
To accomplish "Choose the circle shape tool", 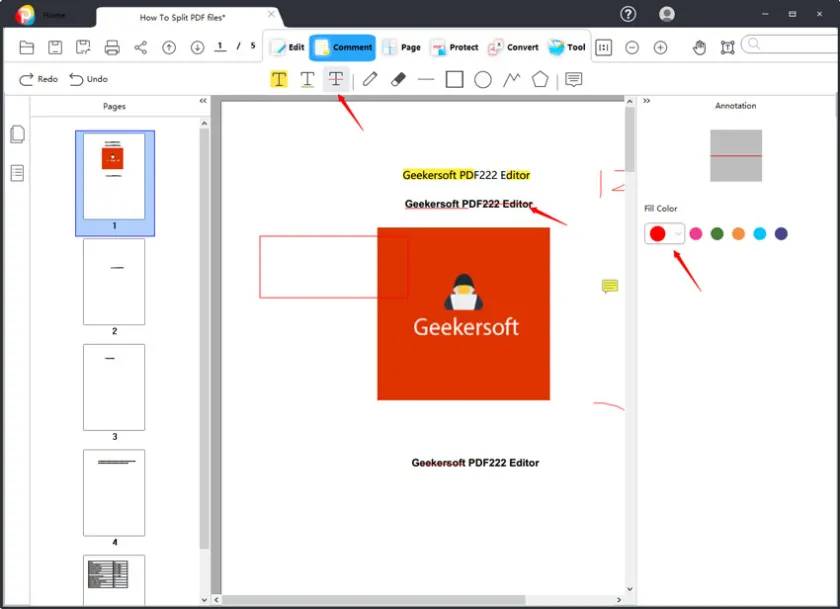I will [483, 79].
